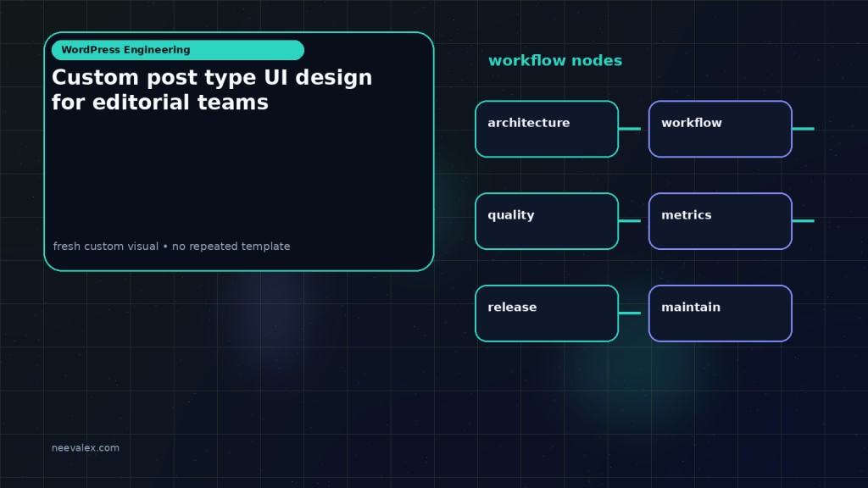Click the 'workflow nodes' heading
Image resolution: width=868 pixels, height=488 pixels.
tap(555, 60)
